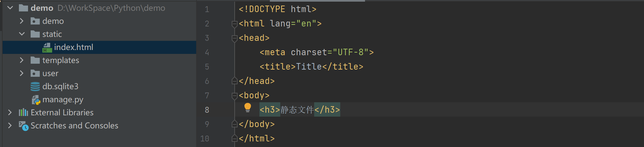Click line number 5 in the gutter

pos(207,67)
